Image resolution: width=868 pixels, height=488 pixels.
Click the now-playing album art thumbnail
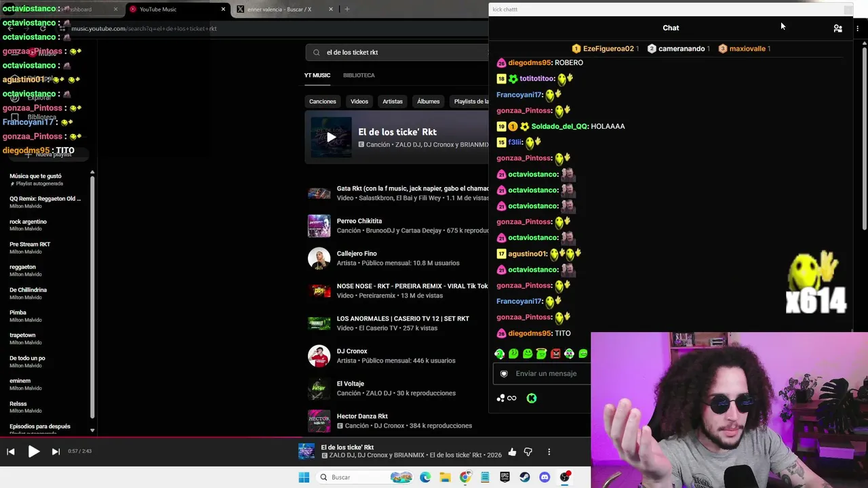pos(307,451)
